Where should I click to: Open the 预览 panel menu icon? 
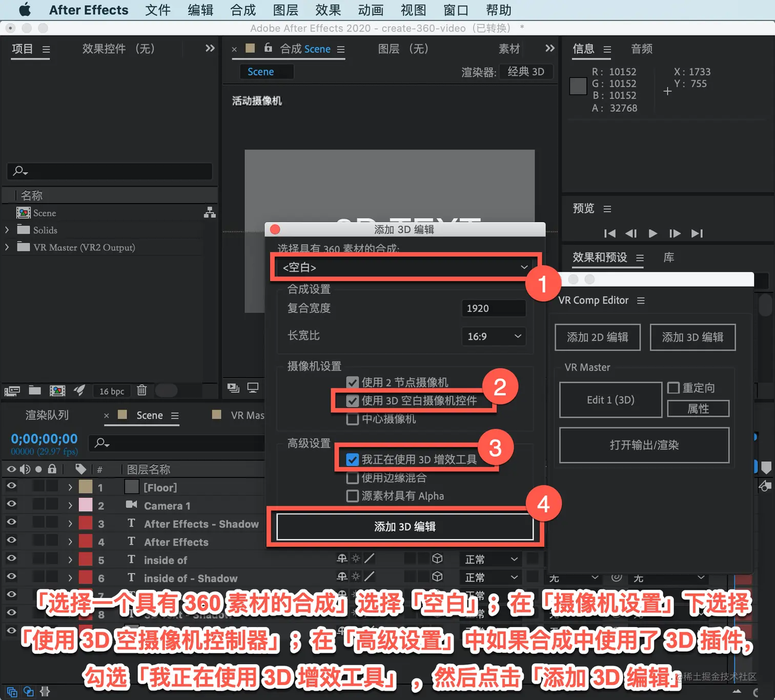click(x=607, y=209)
